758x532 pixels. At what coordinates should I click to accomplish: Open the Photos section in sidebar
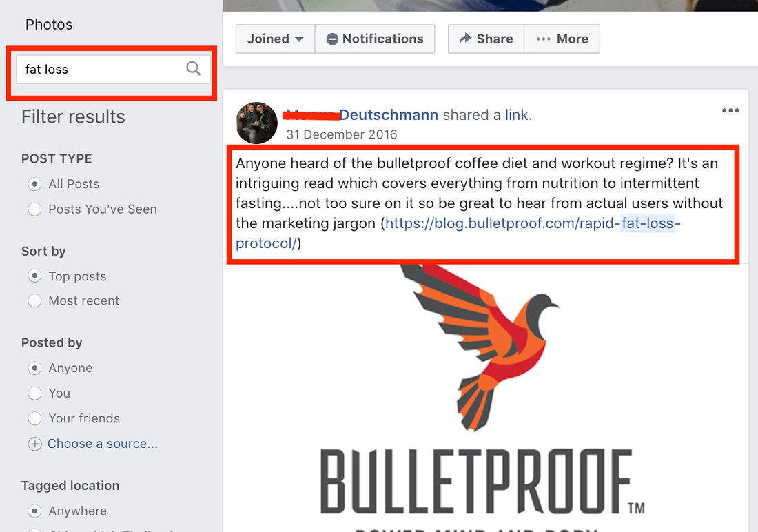click(x=49, y=24)
